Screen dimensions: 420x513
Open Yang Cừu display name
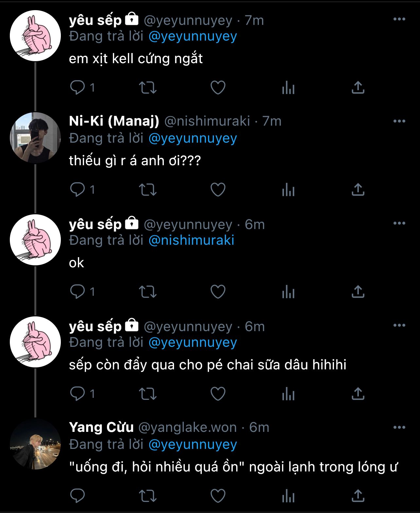pos(101,428)
